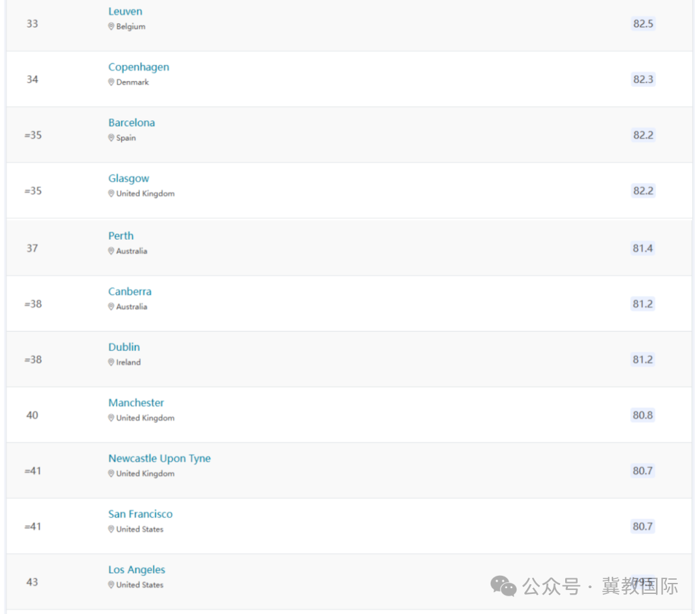Click the 80.8 score badge for Manchester
Image resolution: width=700 pixels, height=614 pixels.
(642, 415)
